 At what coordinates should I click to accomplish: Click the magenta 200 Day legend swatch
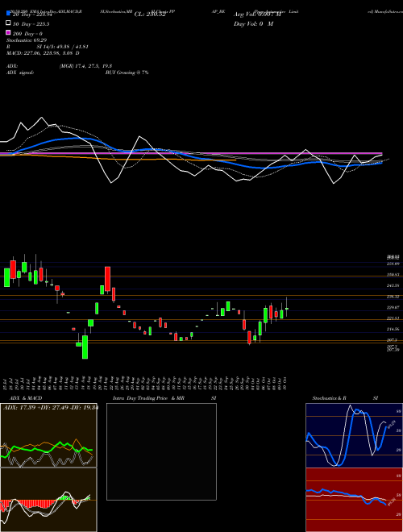8,32
